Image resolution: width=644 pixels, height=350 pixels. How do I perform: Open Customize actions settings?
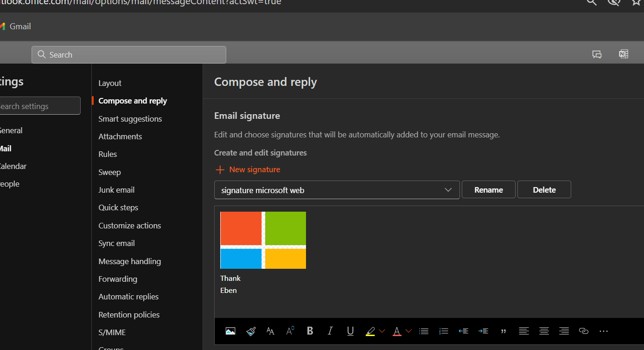tap(130, 226)
